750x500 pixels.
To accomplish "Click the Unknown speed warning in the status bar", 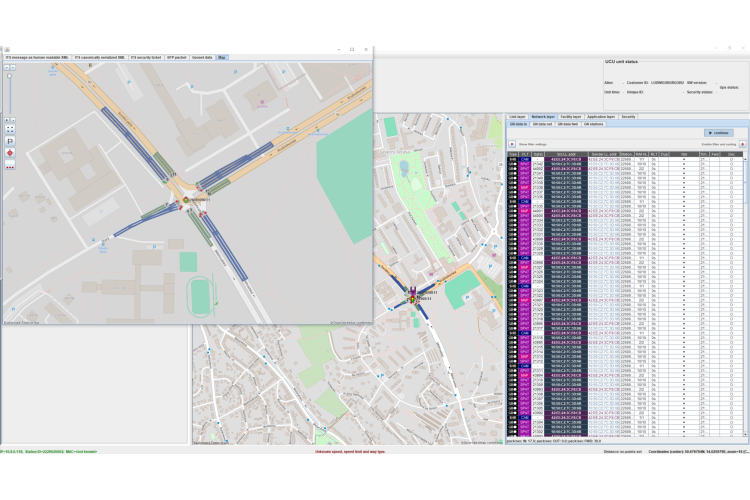I will click(x=350, y=451).
